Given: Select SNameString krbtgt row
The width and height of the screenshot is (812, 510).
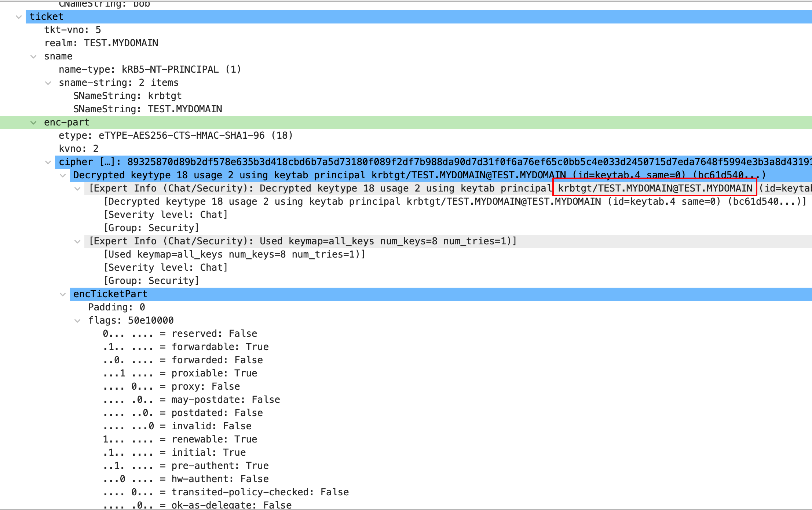Looking at the screenshot, I should [x=127, y=96].
